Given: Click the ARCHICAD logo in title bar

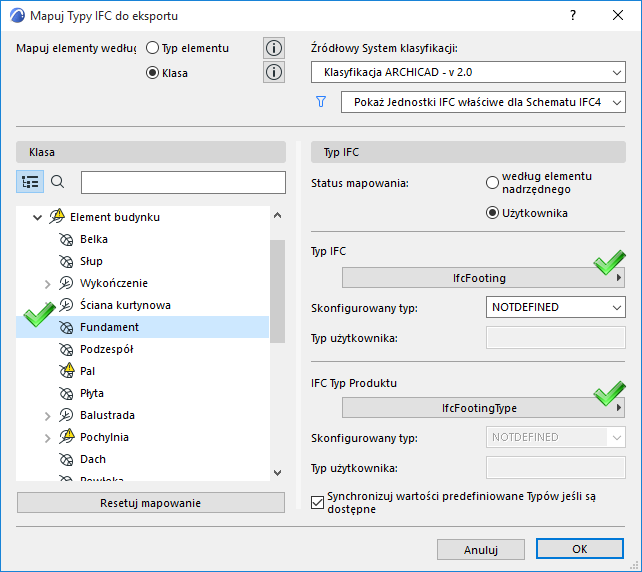Looking at the screenshot, I should point(17,16).
